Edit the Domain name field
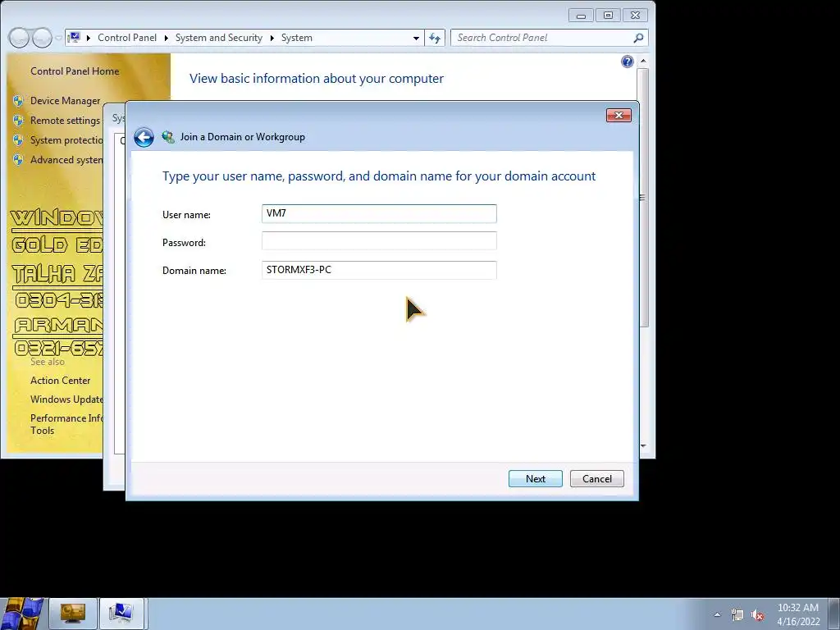This screenshot has width=840, height=630. pos(379,270)
